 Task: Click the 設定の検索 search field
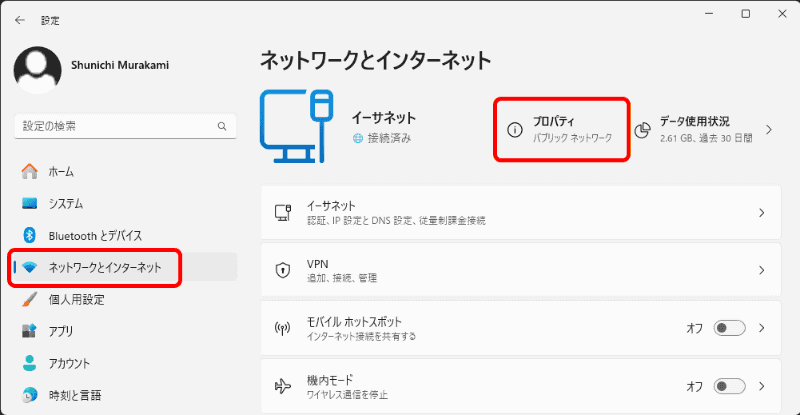126,126
